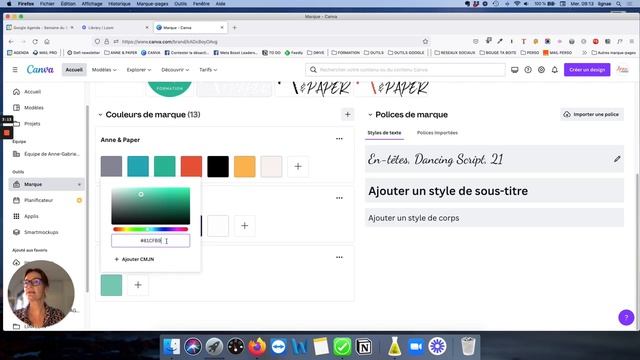Add a color to the second palette

point(244,226)
